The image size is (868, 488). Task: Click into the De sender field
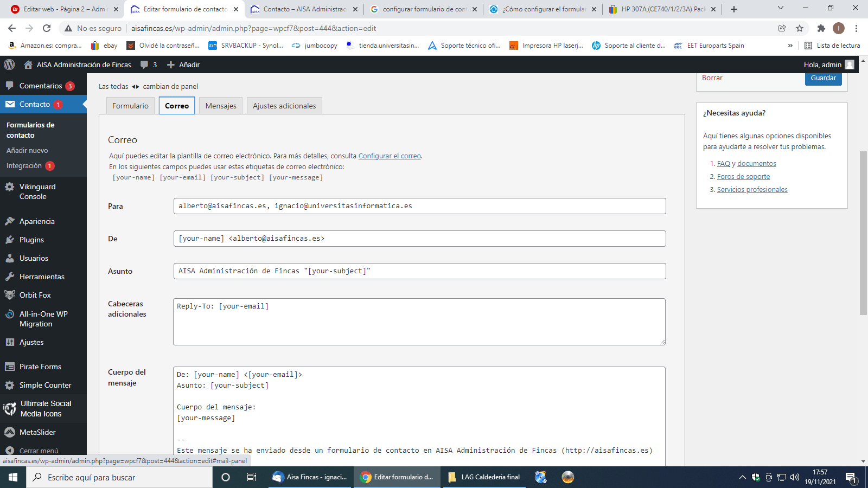(419, 239)
